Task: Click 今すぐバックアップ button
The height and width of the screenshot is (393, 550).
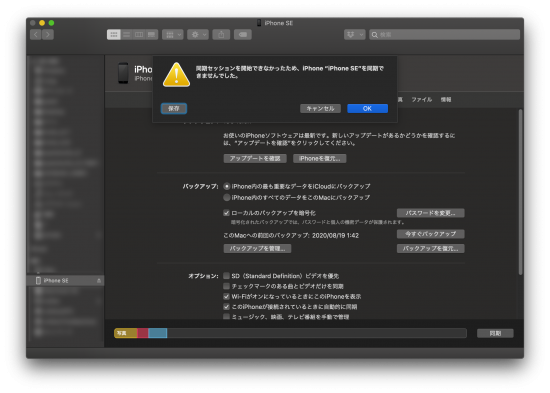Action: [x=430, y=234]
